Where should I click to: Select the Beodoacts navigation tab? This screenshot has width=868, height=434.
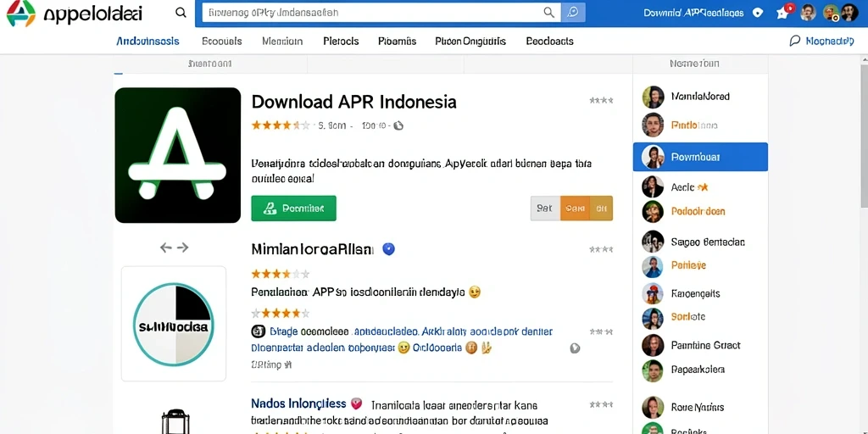tap(549, 41)
